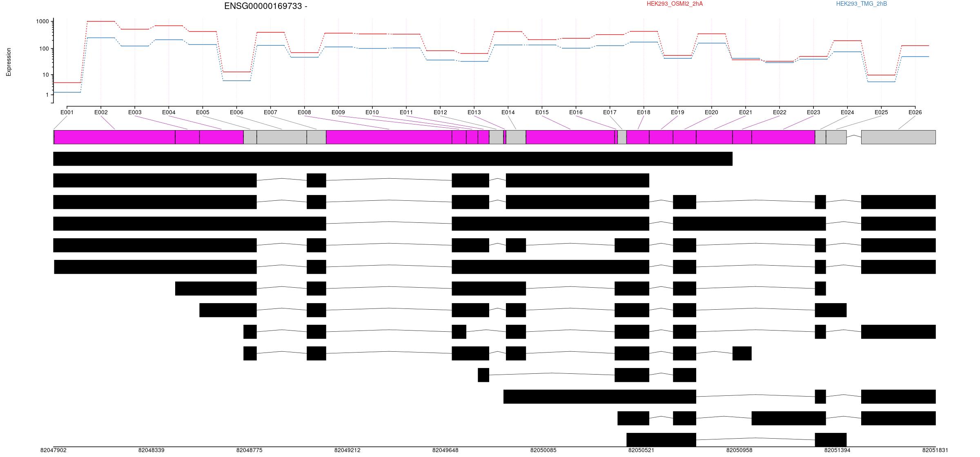Click exon label E004

169,112
